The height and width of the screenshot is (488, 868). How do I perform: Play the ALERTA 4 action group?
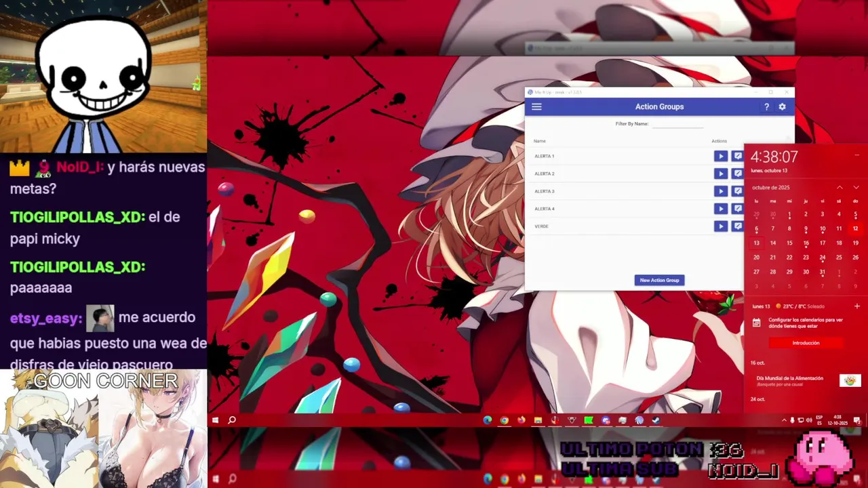point(720,209)
